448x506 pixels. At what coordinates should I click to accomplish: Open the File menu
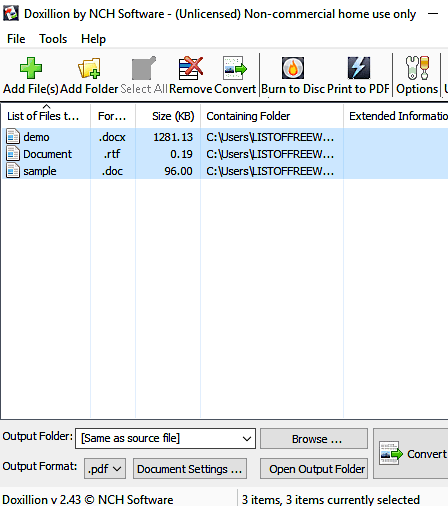pyautogui.click(x=16, y=39)
